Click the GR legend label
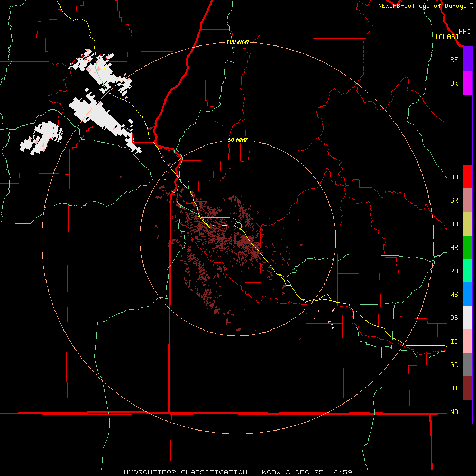Viewport: 476px width, 476px height. pyautogui.click(x=454, y=200)
